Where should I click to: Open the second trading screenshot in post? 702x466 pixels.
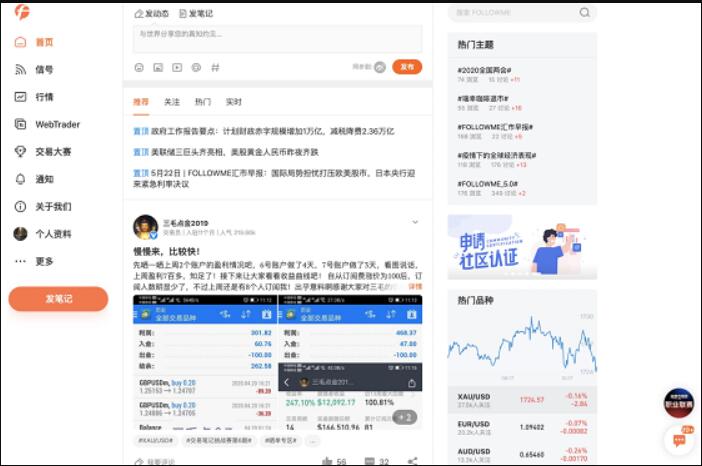[x=350, y=329]
